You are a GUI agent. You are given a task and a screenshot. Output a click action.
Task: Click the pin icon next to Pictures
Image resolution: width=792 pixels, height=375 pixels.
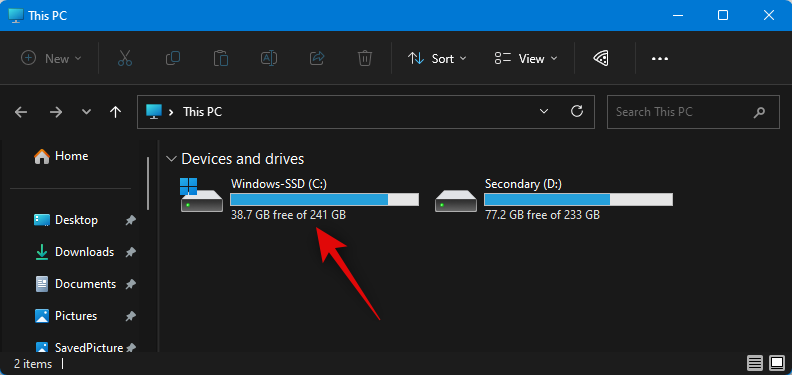point(131,316)
